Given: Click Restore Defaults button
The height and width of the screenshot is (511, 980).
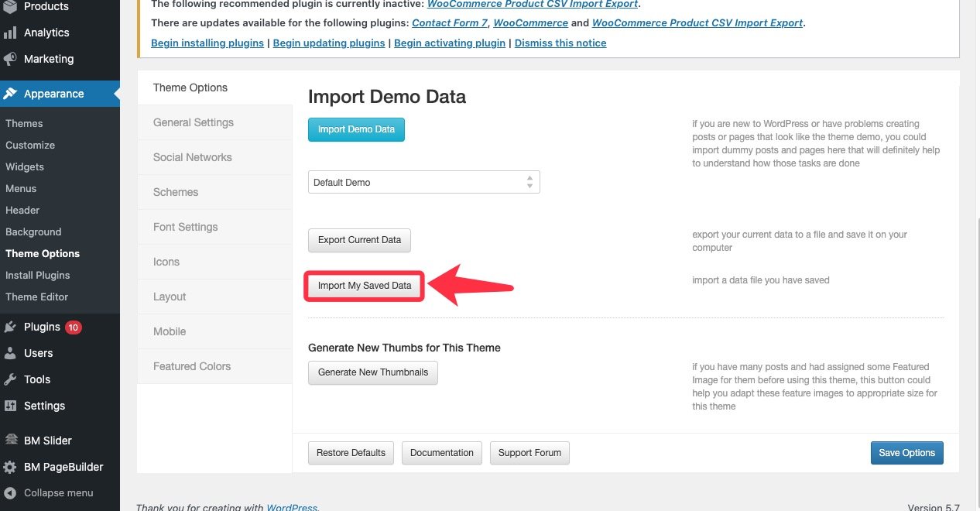Looking at the screenshot, I should pos(351,453).
